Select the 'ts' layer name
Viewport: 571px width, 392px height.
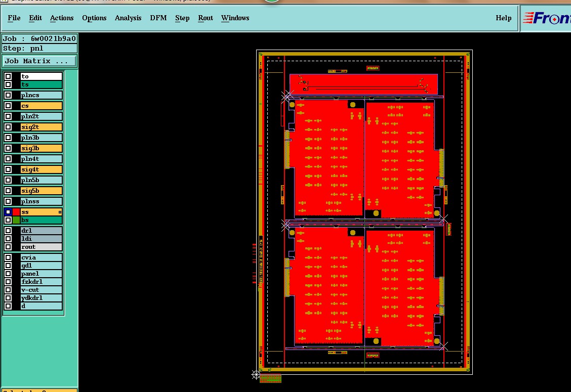(41, 84)
